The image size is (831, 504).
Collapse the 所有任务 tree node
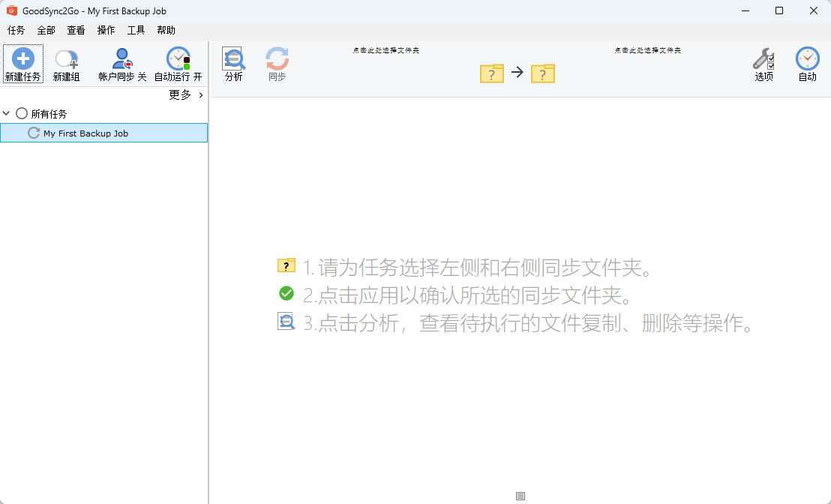coord(6,113)
